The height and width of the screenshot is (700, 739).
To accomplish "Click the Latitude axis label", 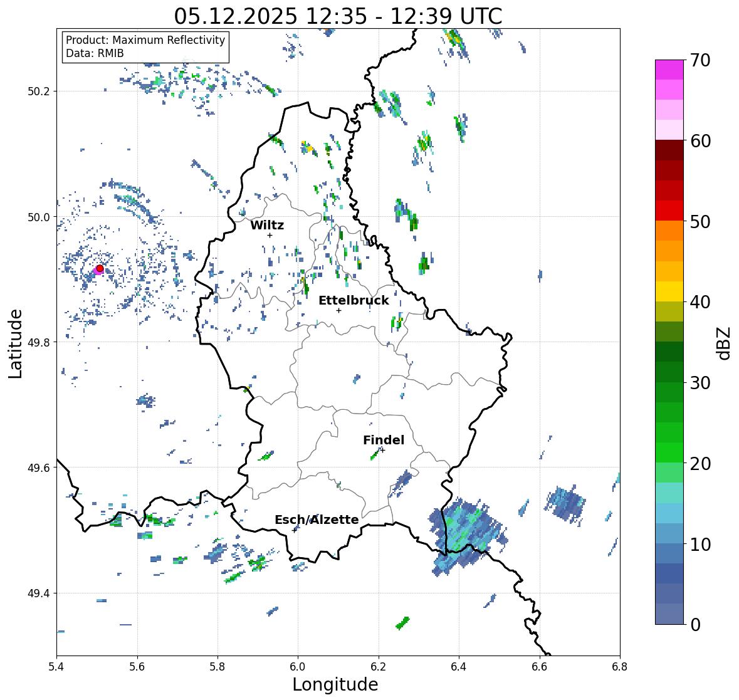I will (15, 343).
